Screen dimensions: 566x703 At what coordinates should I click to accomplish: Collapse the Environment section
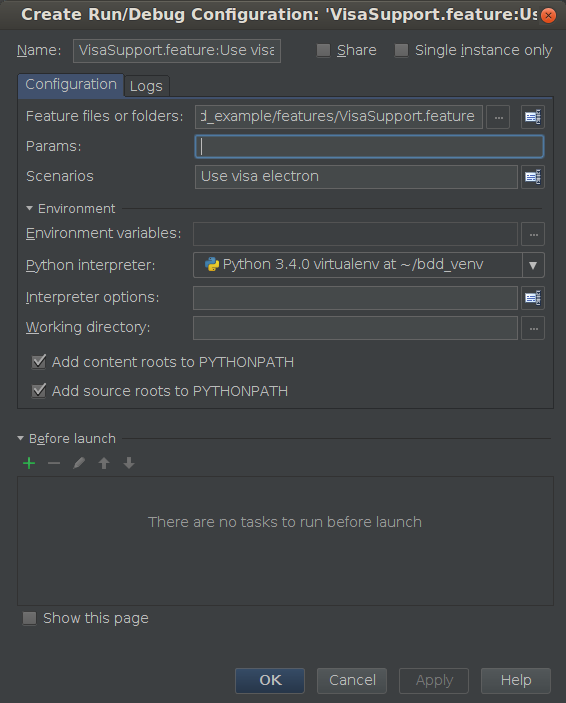click(30, 208)
